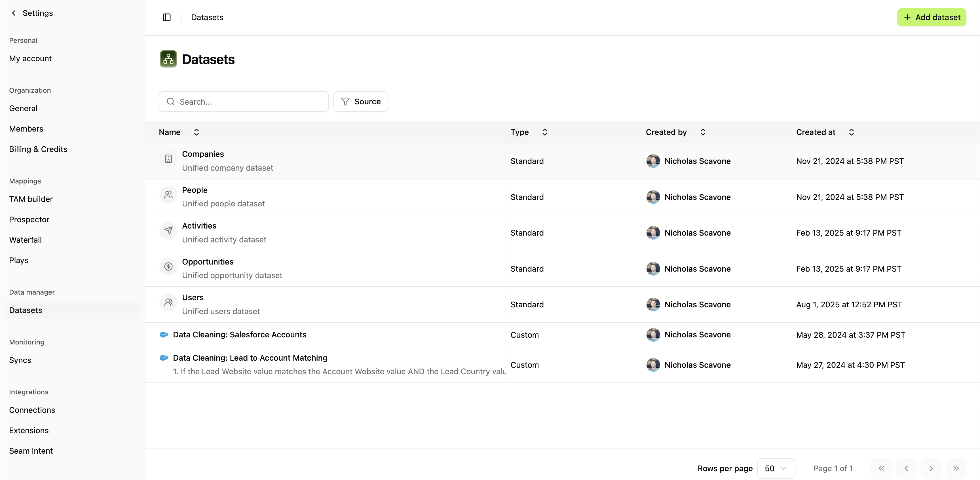Open the TAM builder page
The width and height of the screenshot is (980, 480).
31,199
